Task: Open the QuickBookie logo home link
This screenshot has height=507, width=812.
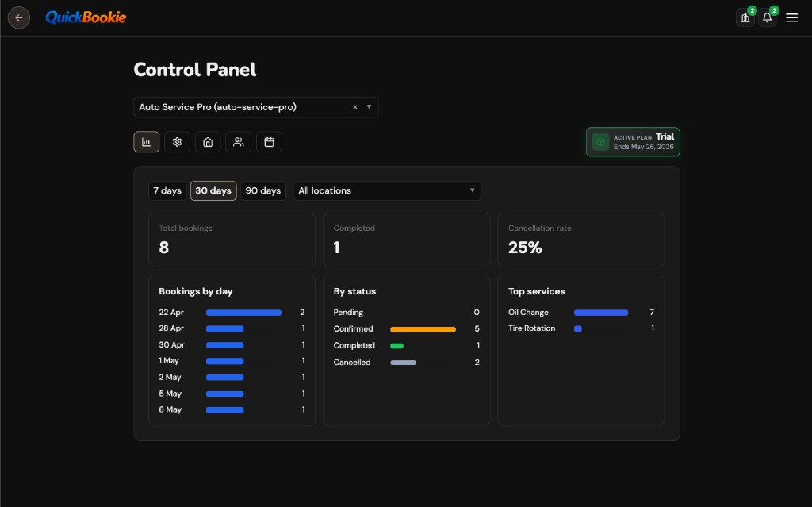Action: (86, 17)
